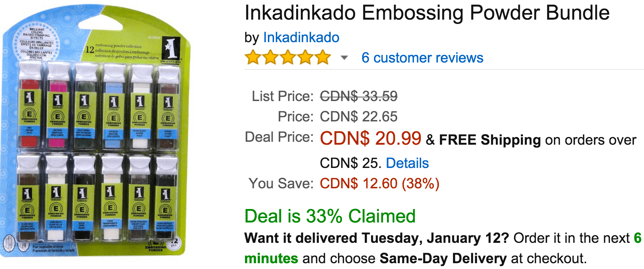
Task: Click the Inkadinkado logo on the package
Action: [171, 49]
